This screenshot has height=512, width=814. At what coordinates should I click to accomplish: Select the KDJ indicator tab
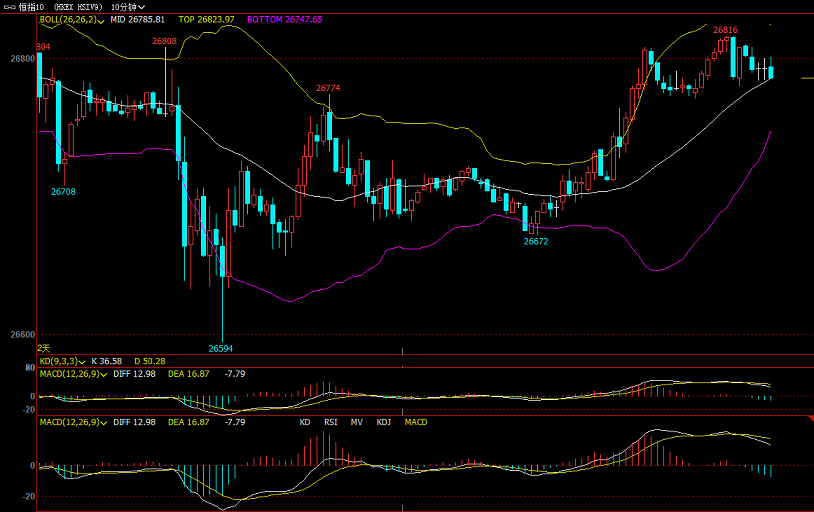[x=383, y=423]
